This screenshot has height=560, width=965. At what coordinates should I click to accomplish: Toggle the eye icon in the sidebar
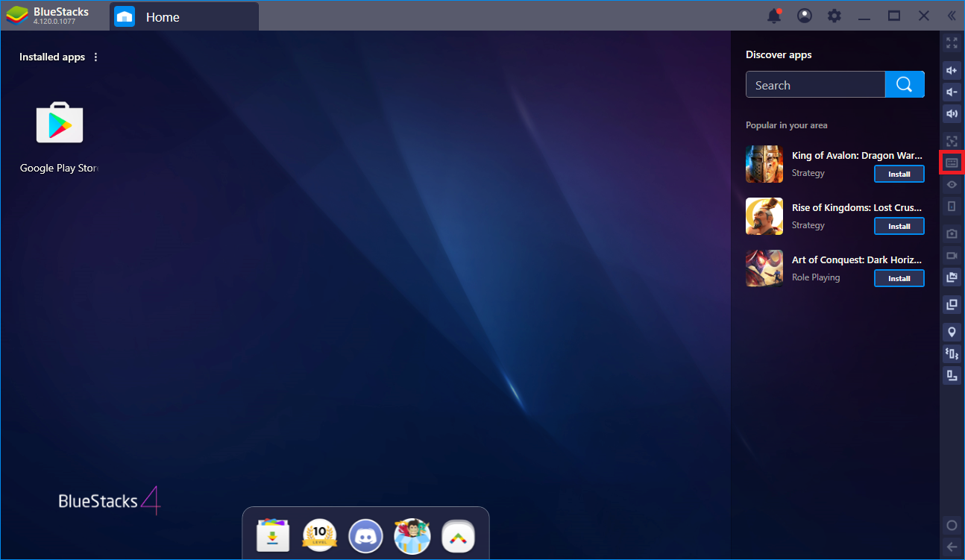pos(952,184)
